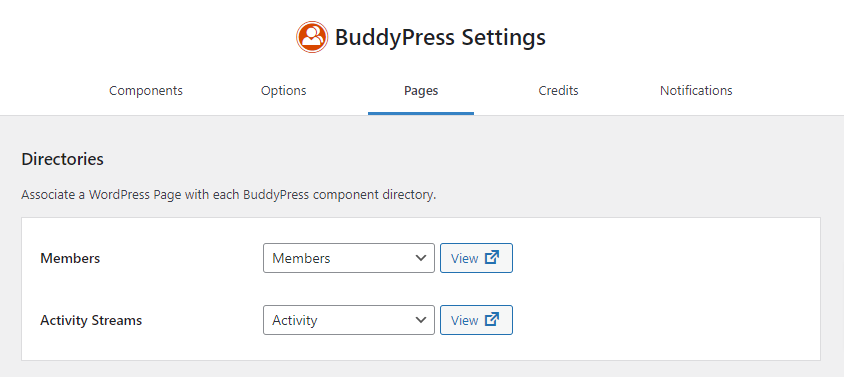
Task: Open the Members page dropdown
Action: click(349, 258)
